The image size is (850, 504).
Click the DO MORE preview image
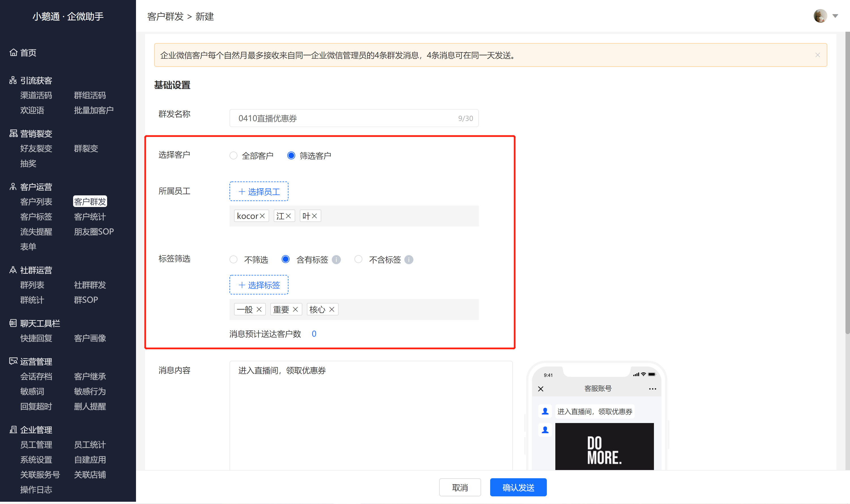tap(604, 447)
